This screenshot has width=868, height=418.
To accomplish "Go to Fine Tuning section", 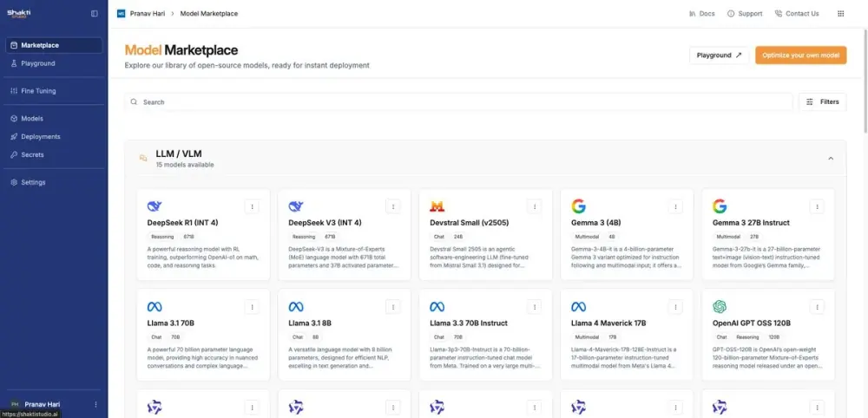I will (x=54, y=91).
